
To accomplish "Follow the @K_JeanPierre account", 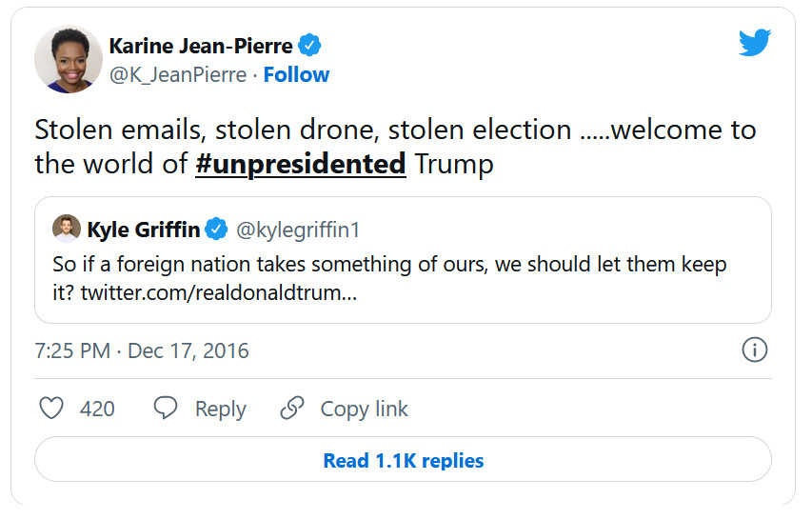I will coord(296,74).
